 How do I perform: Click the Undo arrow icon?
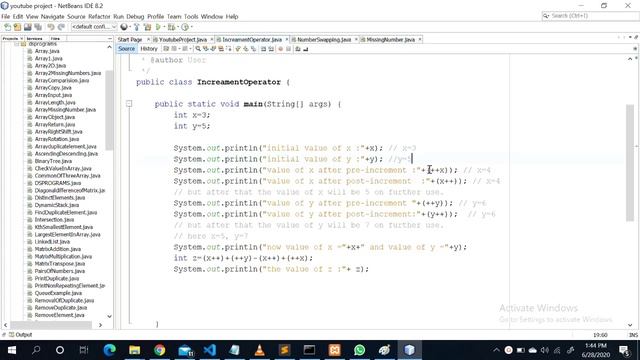(x=51, y=27)
